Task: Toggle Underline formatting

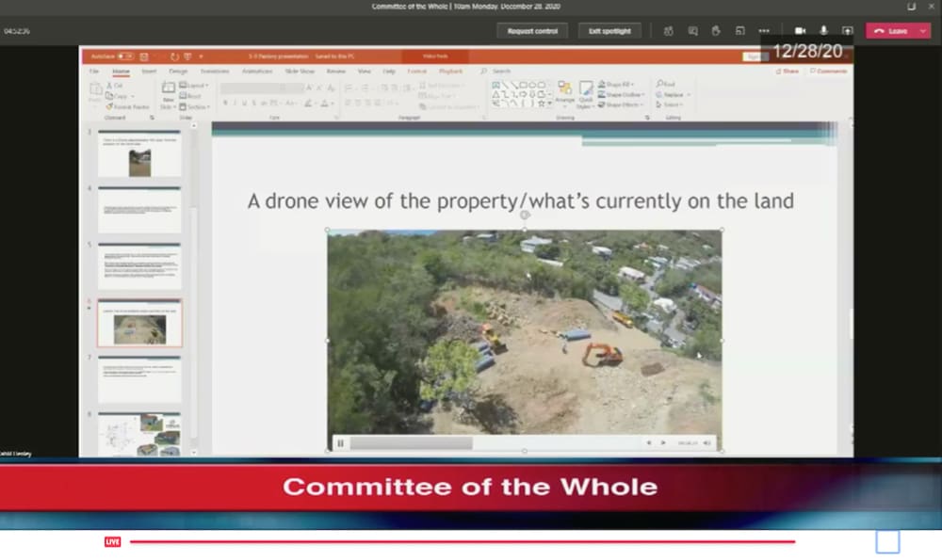Action: (244, 104)
